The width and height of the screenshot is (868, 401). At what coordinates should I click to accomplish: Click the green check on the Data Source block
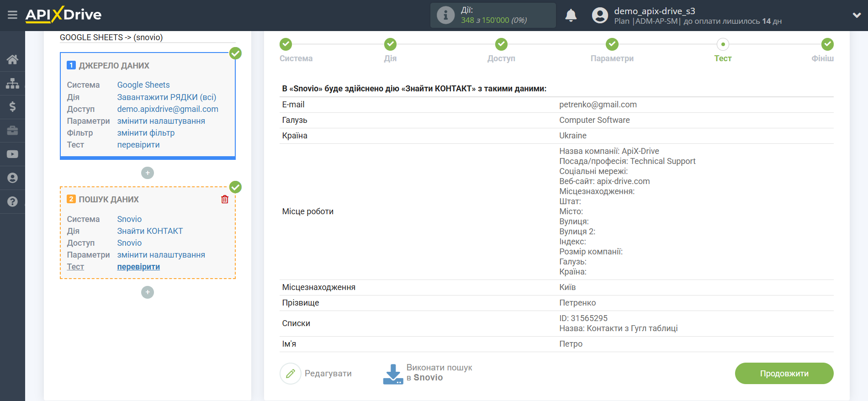pos(235,53)
